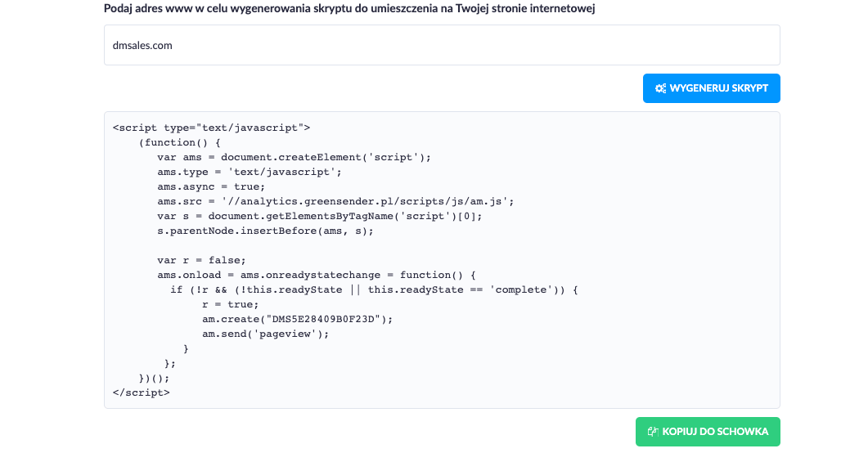
Task: Copy code using KOPIUJ DO SCHOWKA
Action: pyautogui.click(x=708, y=432)
